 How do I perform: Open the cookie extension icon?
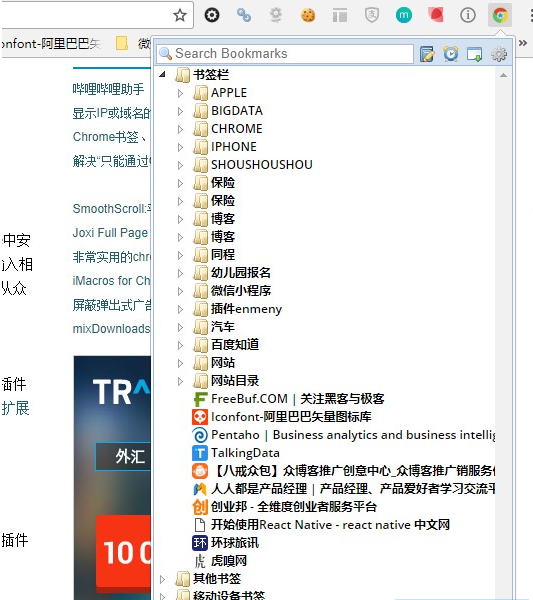[308, 15]
